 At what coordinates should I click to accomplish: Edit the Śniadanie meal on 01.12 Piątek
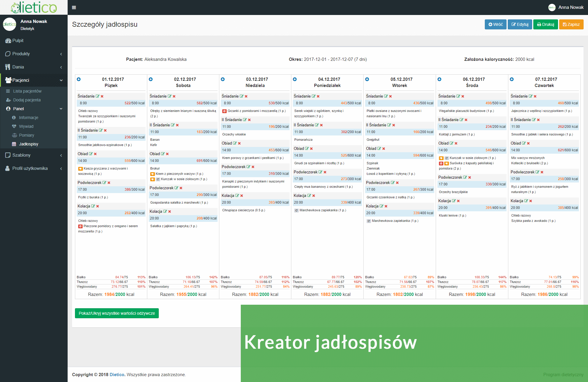[97, 96]
